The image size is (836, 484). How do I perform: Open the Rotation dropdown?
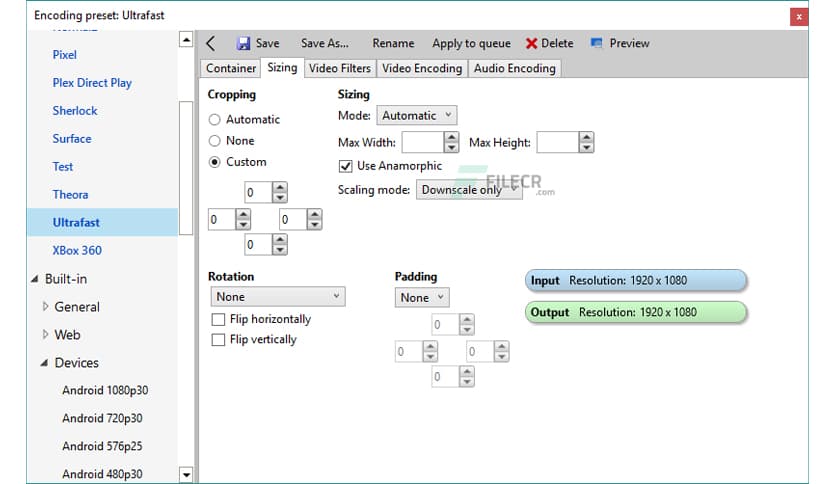point(278,297)
